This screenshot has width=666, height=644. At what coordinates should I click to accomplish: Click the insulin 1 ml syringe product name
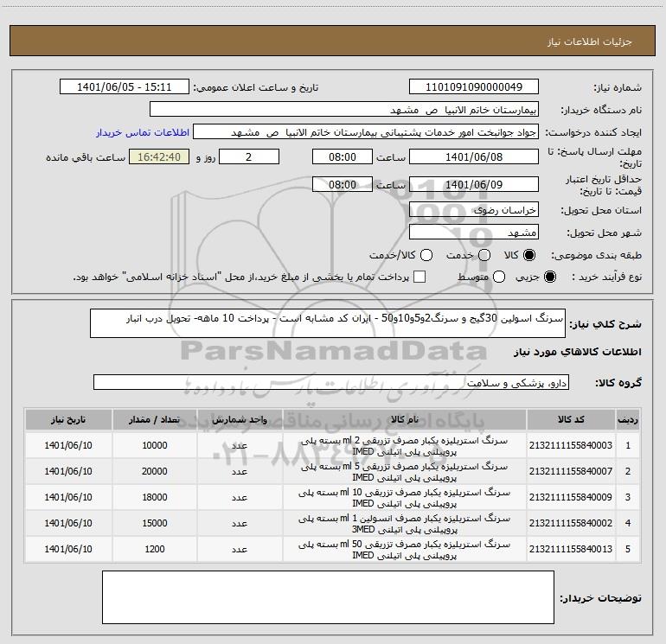coord(405,524)
